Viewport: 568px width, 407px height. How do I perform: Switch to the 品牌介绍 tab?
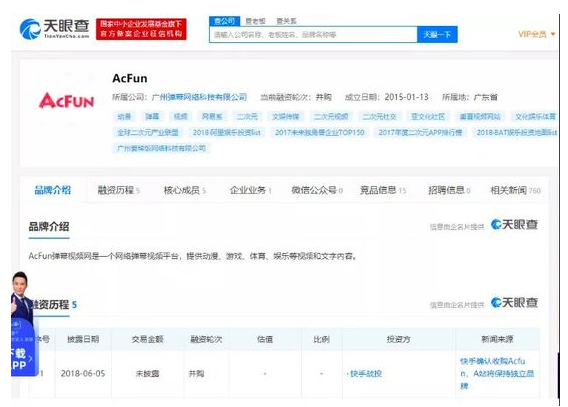coord(53,190)
